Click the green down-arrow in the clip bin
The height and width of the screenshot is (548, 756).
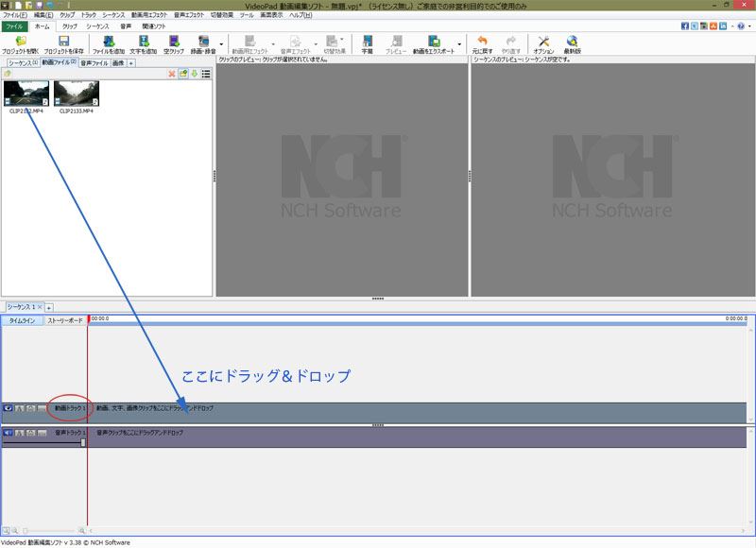pyautogui.click(x=195, y=74)
